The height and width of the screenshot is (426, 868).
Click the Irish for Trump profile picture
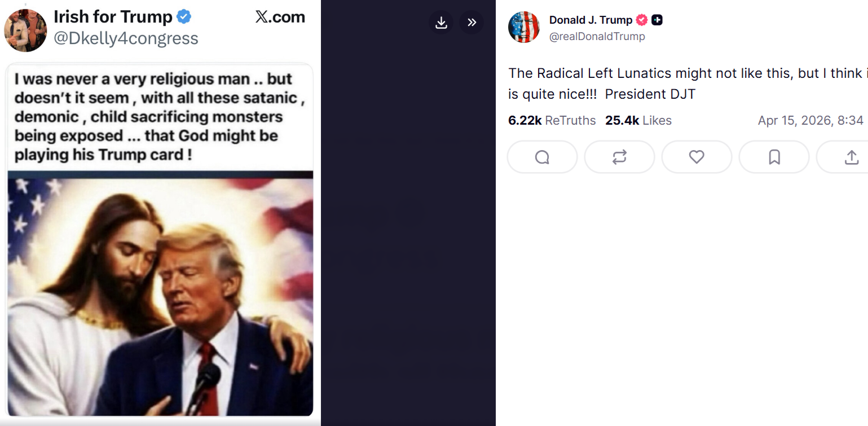coord(25,30)
